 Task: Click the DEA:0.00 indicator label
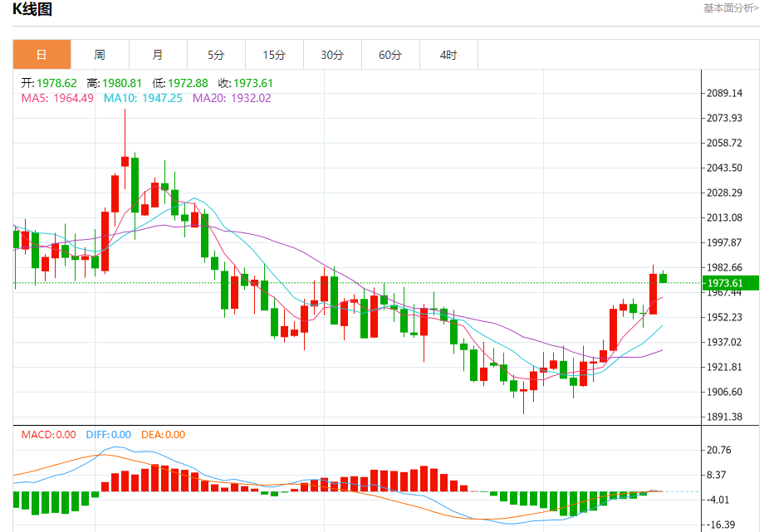coord(164,435)
